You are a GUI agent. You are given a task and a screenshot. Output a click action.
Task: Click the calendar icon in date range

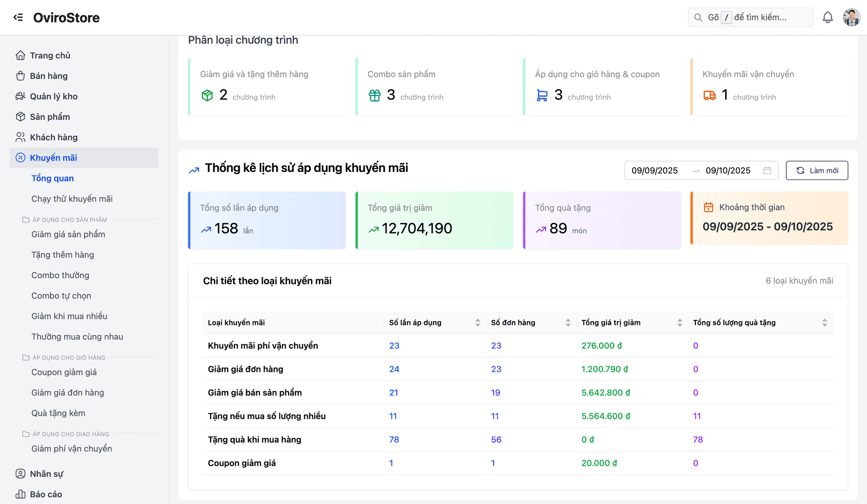[x=767, y=170]
